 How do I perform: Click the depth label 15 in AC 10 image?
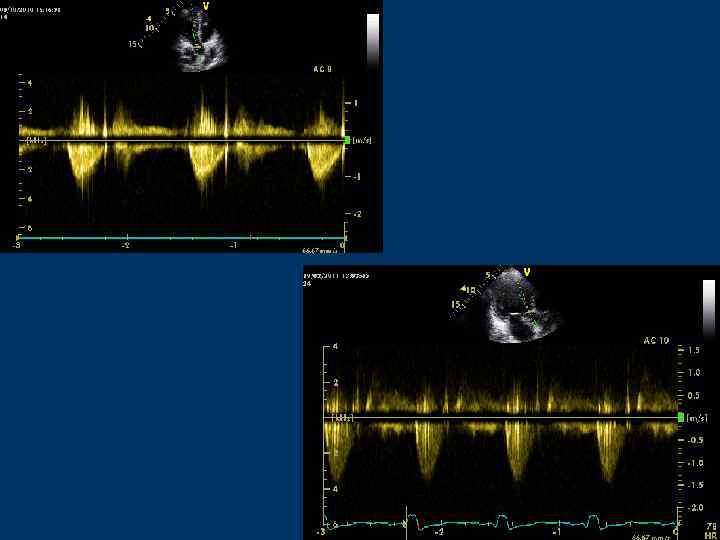(456, 304)
